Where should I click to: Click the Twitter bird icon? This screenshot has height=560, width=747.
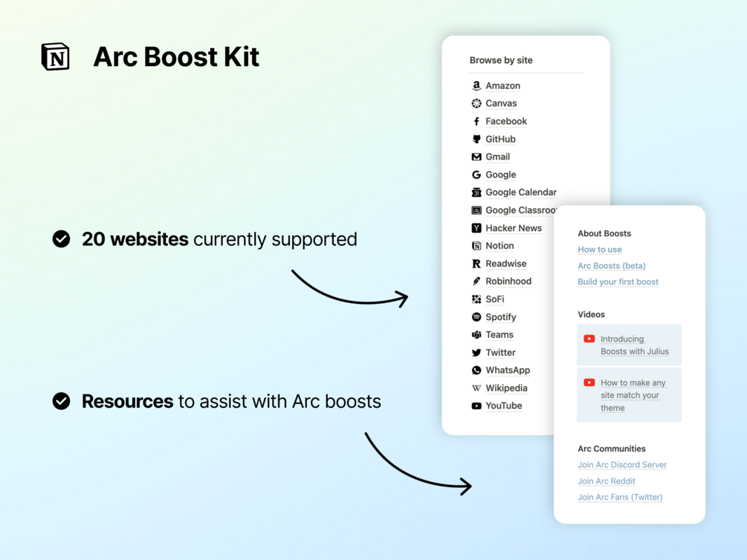[476, 352]
